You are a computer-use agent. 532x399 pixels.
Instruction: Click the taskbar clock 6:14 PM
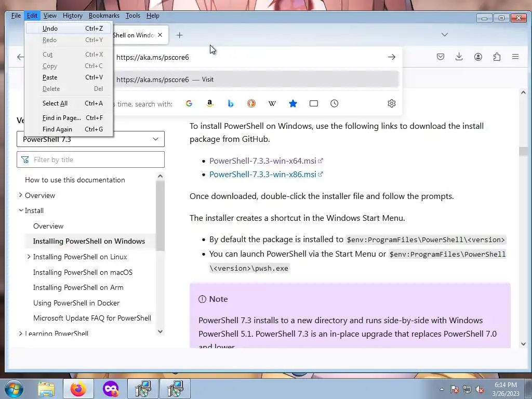506,385
